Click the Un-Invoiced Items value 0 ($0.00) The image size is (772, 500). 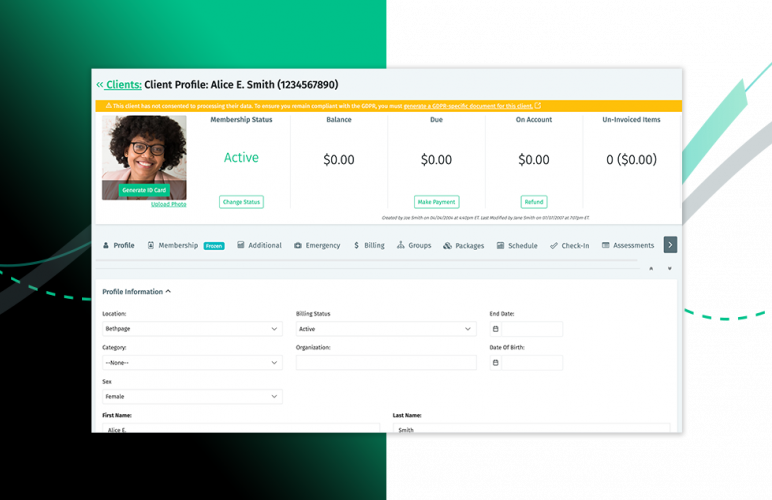pos(631,159)
